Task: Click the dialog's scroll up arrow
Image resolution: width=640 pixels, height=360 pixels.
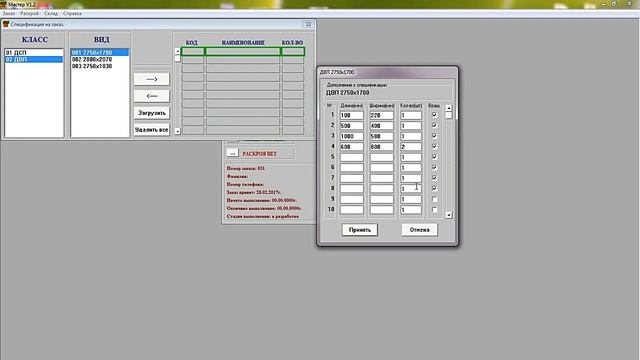Action: coord(449,108)
